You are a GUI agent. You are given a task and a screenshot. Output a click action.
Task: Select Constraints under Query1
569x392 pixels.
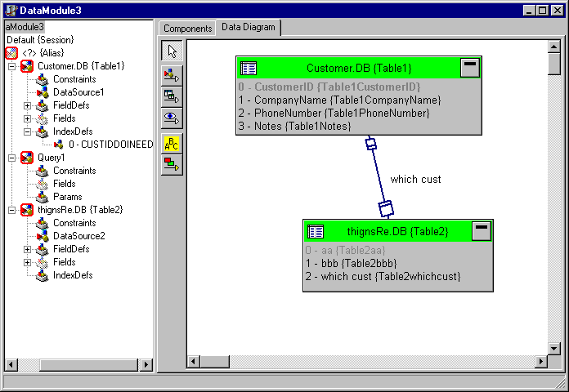point(74,171)
